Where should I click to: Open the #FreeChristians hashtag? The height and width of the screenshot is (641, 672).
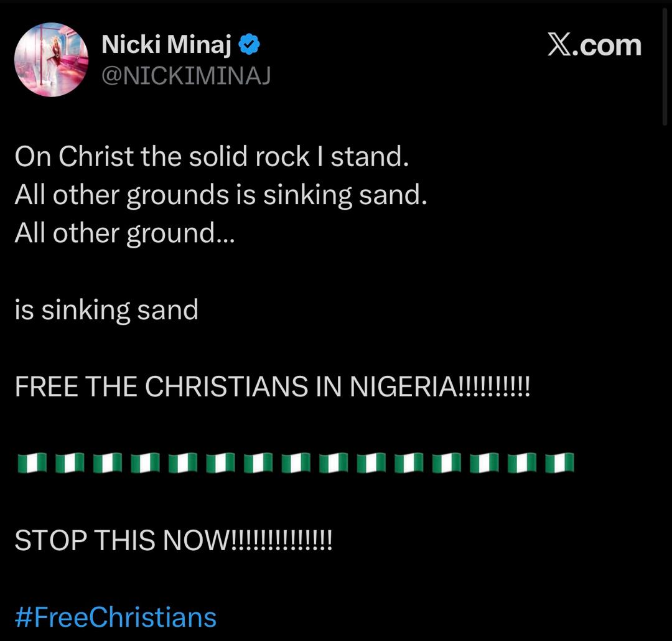116,617
